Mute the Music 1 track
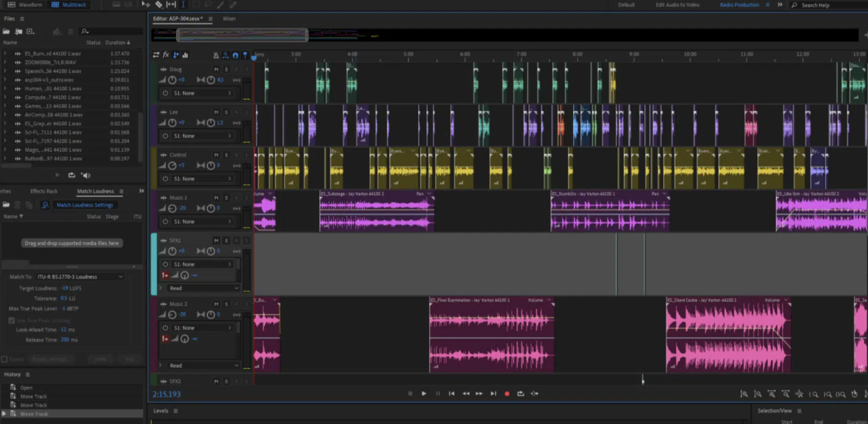Viewport: 868px width, 424px height. point(216,198)
